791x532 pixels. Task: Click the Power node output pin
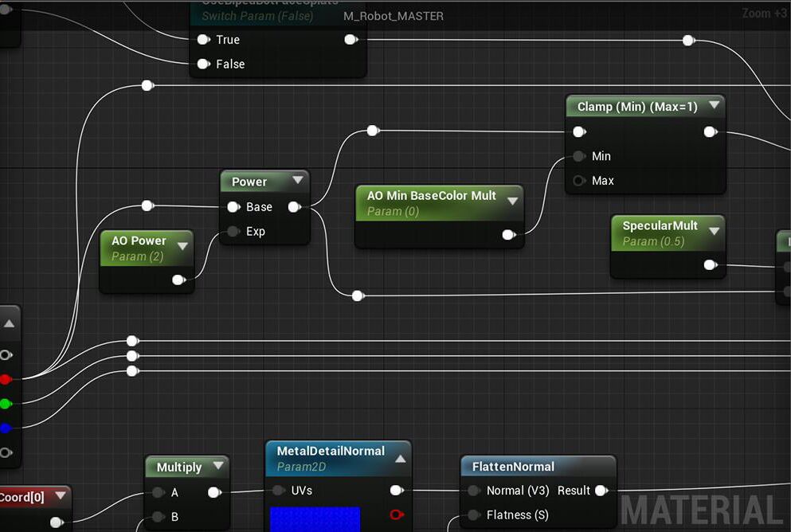click(x=294, y=207)
